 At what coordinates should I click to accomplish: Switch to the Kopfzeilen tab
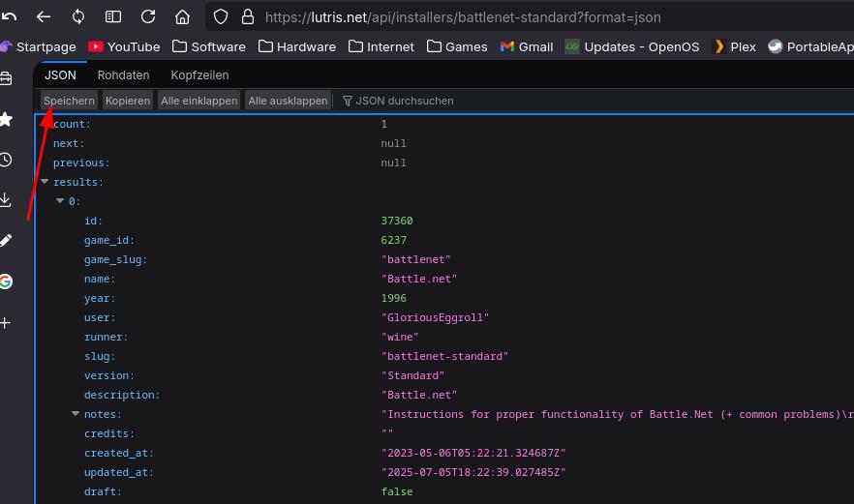pos(199,75)
